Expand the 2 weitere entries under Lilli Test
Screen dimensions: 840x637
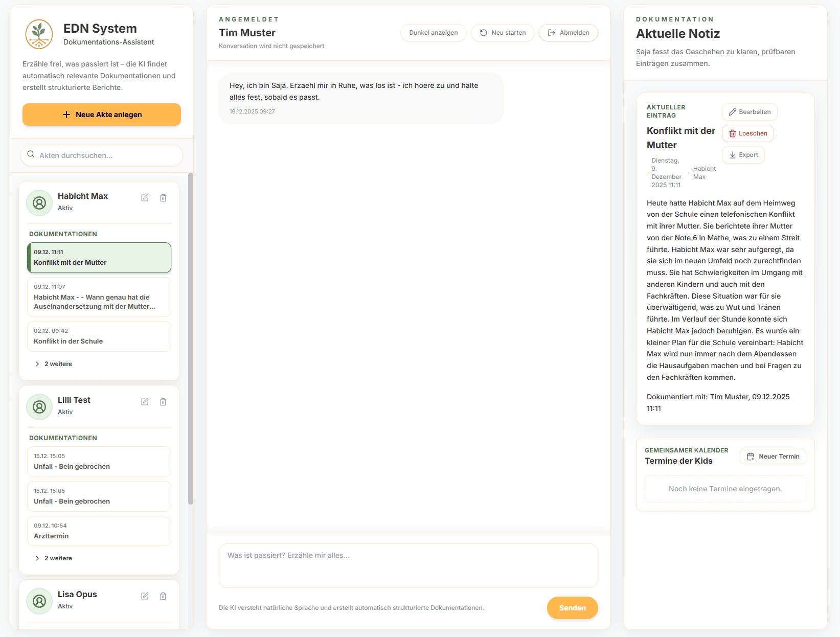tap(53, 558)
